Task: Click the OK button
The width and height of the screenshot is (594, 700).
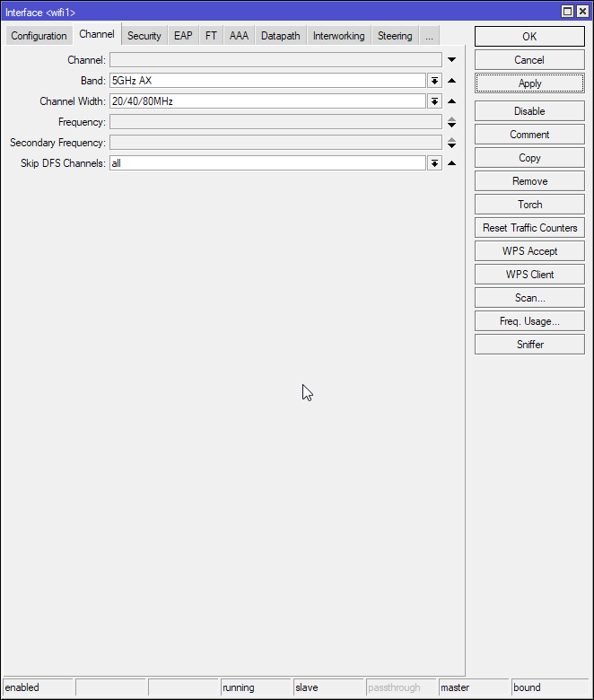Action: click(x=529, y=37)
